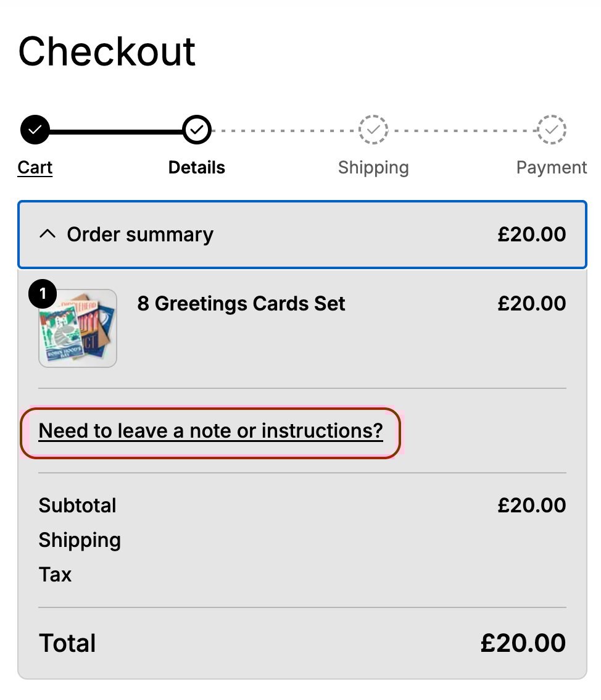Click the Payment step dashed circle icon
This screenshot has height=700, width=601.
tap(552, 130)
